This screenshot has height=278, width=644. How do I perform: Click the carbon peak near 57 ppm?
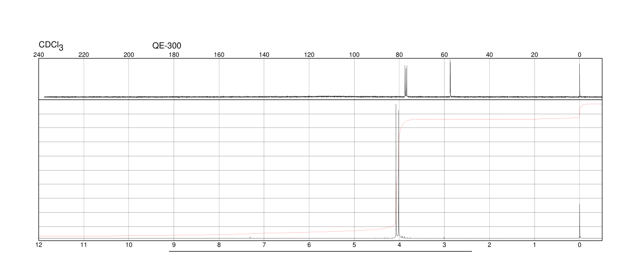pos(450,79)
